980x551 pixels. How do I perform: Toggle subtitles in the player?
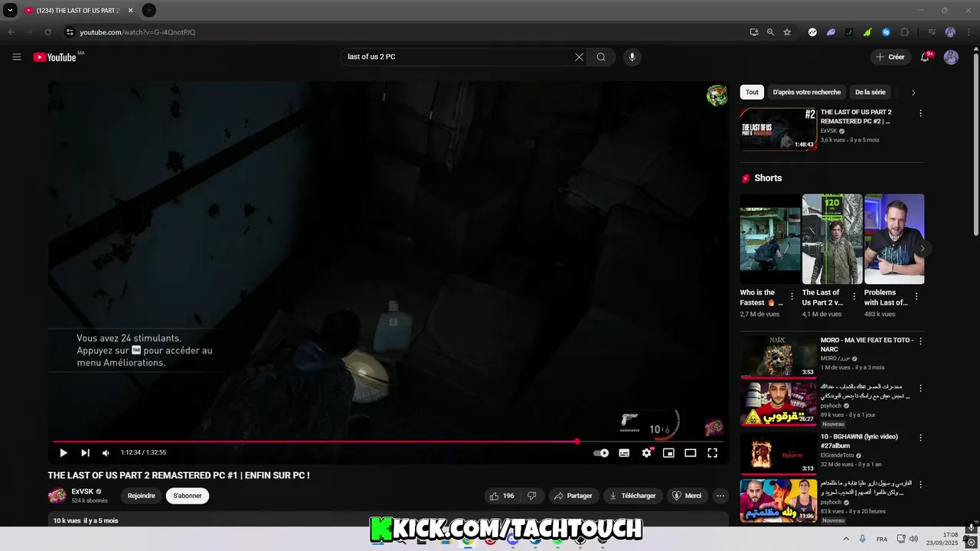tap(624, 453)
